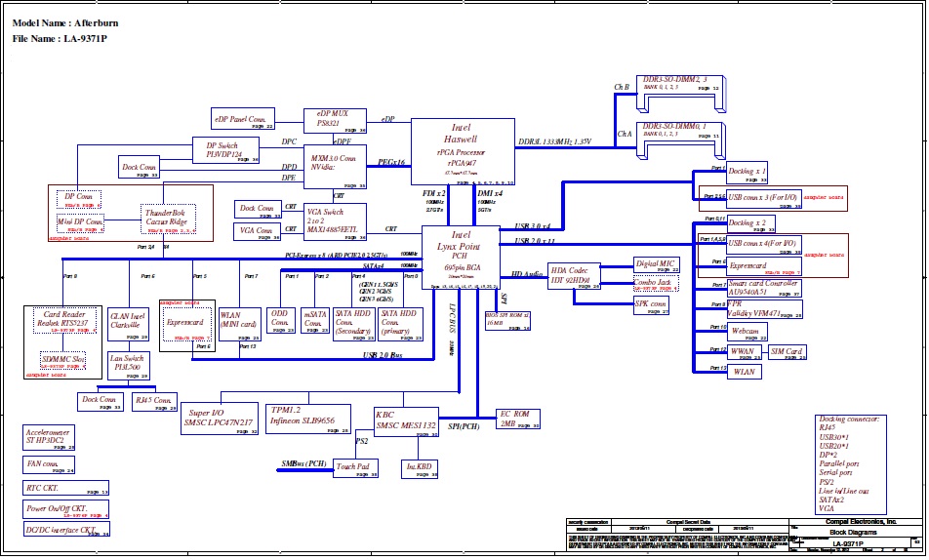The height and width of the screenshot is (560, 929).
Task: Select the Touch Pad block
Action: [355, 468]
